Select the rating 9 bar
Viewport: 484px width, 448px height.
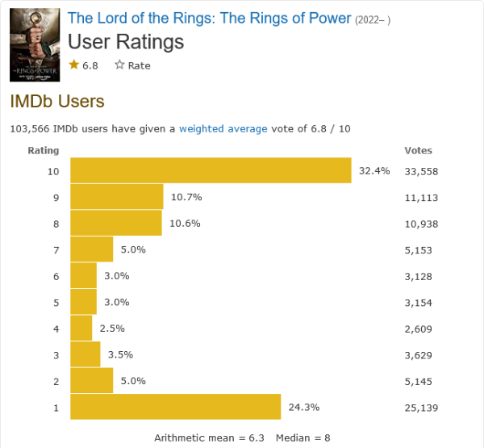[117, 197]
